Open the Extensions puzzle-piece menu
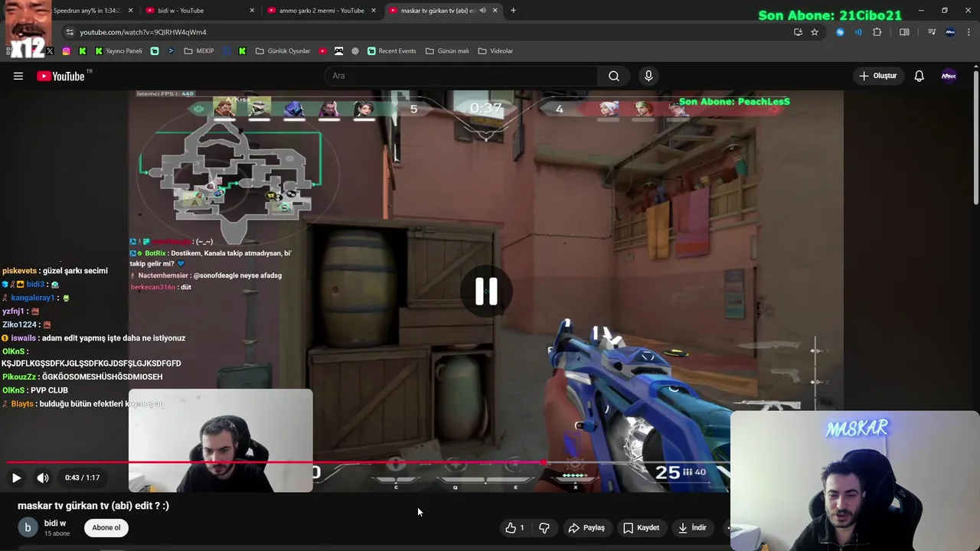The height and width of the screenshot is (551, 980). pos(877,32)
